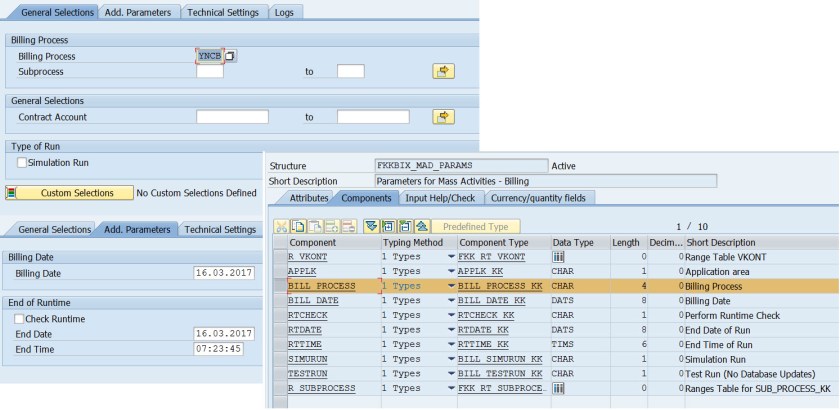Tick the Check Runtime checkbox
Image resolution: width=840 pixels, height=410 pixels.
point(20,318)
